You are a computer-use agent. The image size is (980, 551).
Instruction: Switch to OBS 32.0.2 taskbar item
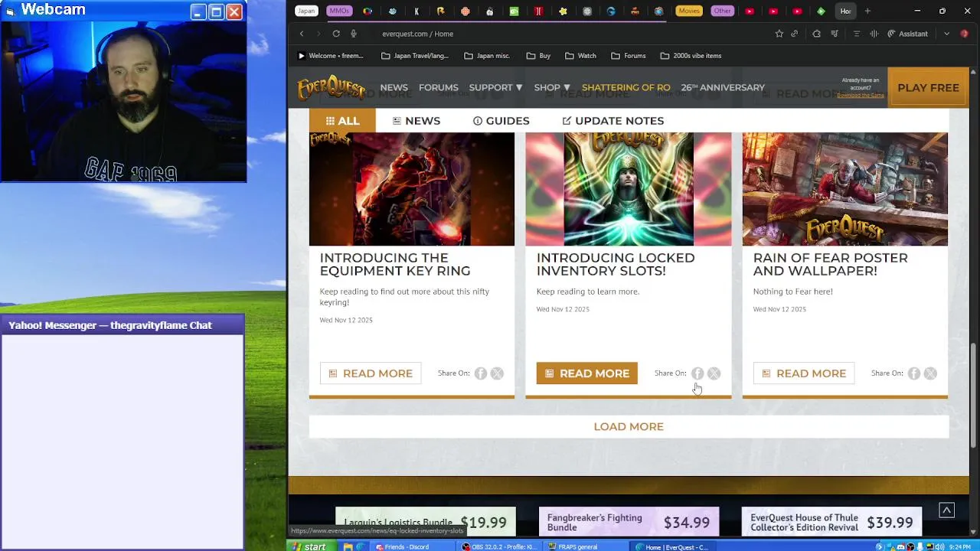499,546
